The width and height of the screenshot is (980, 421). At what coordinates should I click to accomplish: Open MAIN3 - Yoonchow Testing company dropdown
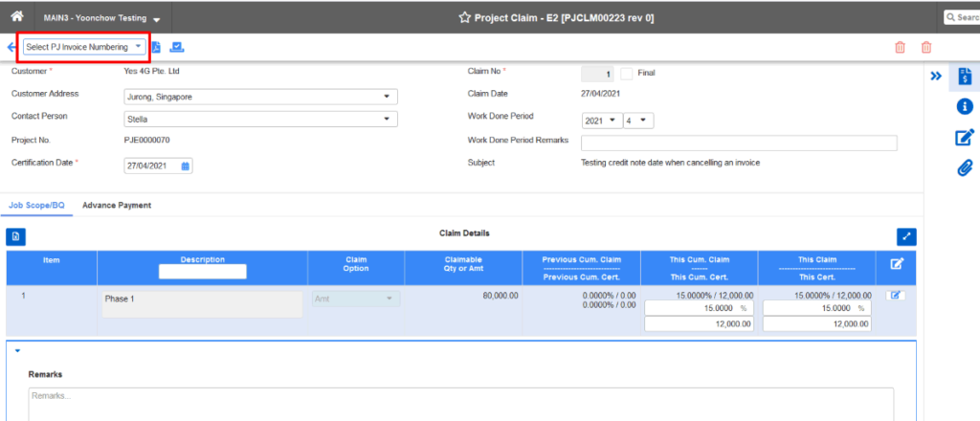[101, 18]
